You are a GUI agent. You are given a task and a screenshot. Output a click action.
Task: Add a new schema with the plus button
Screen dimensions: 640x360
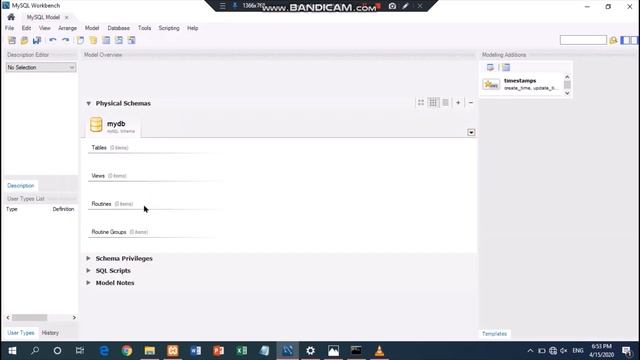pos(458,103)
